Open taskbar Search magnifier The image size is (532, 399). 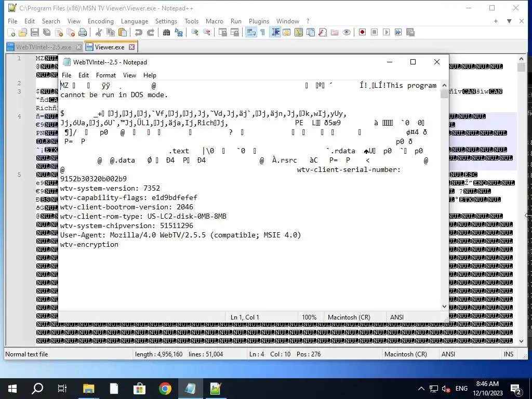coord(37,389)
